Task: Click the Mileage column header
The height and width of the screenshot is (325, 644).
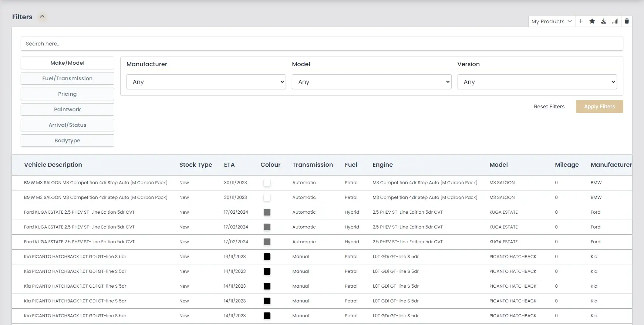Action: pyautogui.click(x=567, y=165)
